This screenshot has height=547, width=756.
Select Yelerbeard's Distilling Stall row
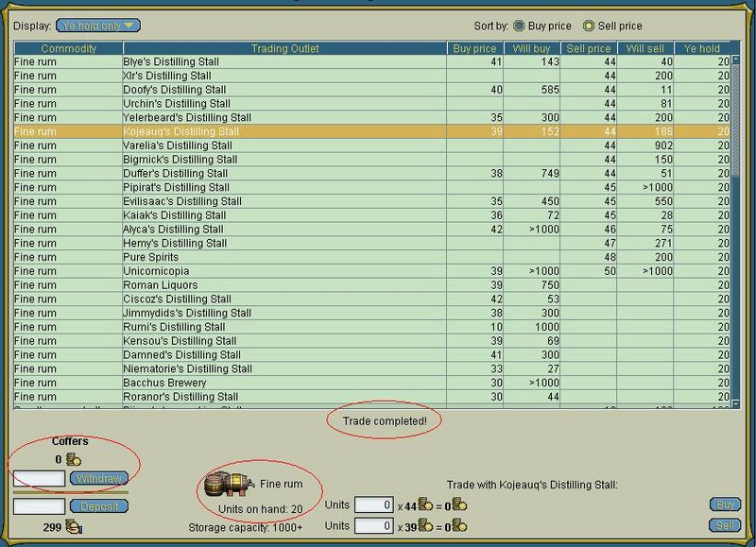372,117
